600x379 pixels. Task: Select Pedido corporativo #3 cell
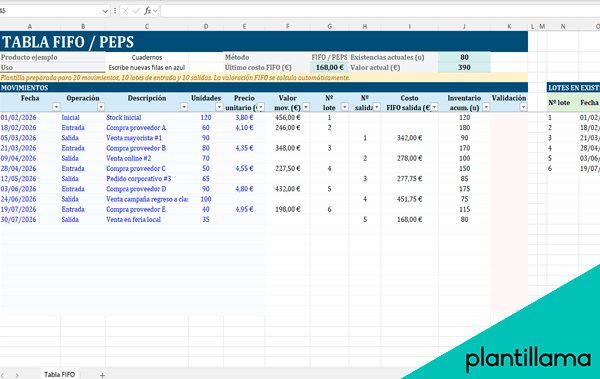click(x=147, y=179)
